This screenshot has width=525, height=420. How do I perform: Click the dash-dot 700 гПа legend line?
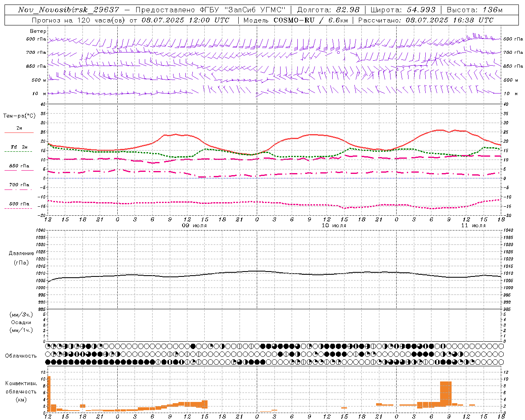coord(18,189)
